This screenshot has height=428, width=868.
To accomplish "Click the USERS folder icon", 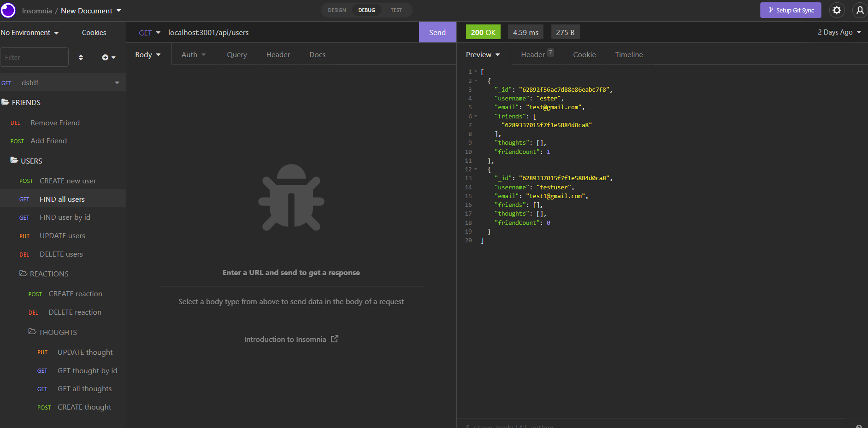I will [14, 160].
